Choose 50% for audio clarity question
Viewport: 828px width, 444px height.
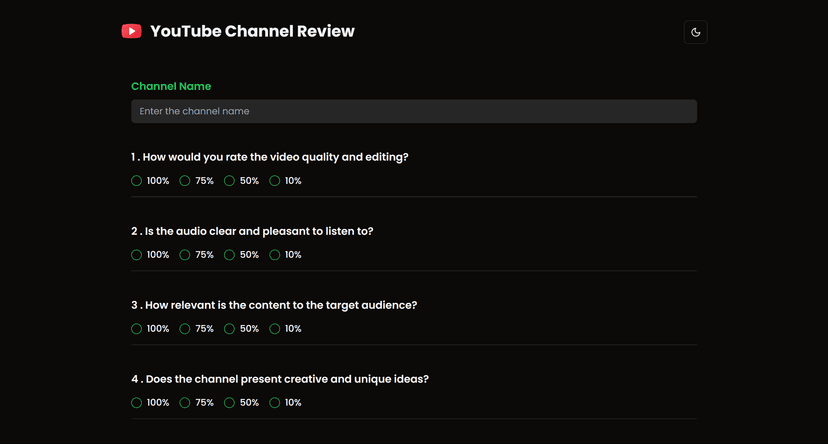pyautogui.click(x=229, y=255)
